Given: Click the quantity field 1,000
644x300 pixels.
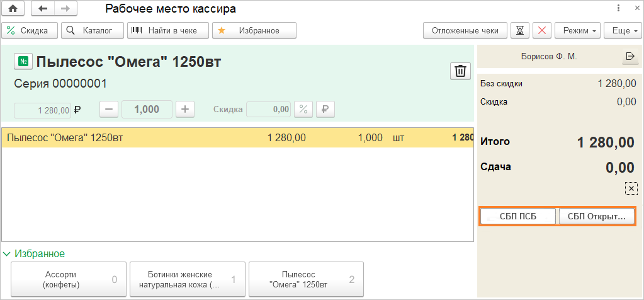Looking at the screenshot, I should pos(147,110).
